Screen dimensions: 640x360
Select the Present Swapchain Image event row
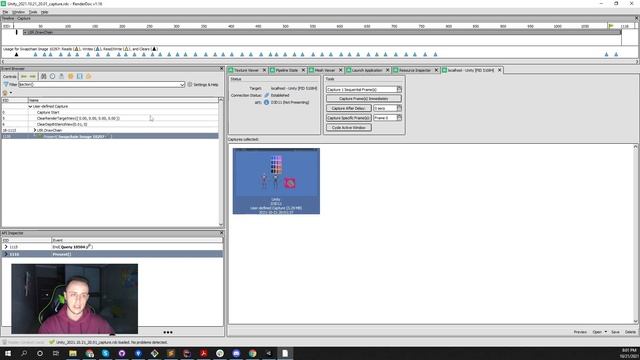click(x=110, y=136)
